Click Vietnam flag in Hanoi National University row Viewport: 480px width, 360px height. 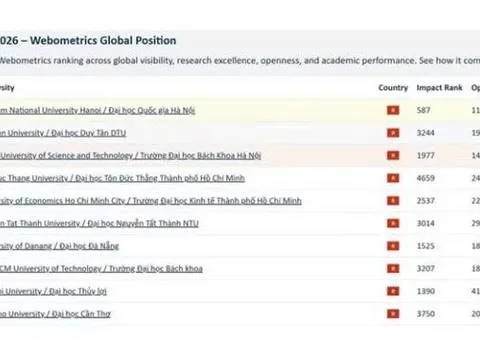[393, 110]
